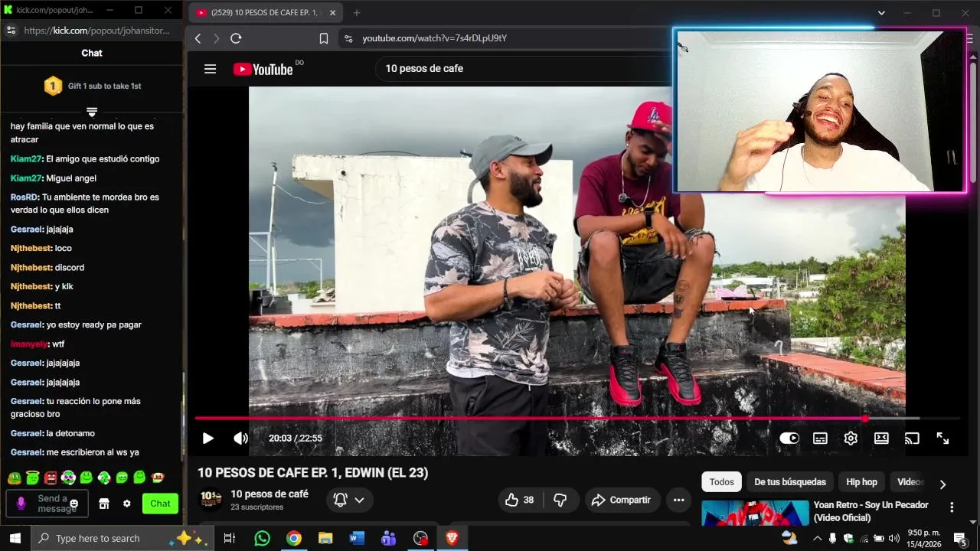Dislike the video with the thumbs-down
The image size is (980, 551).
(x=560, y=500)
